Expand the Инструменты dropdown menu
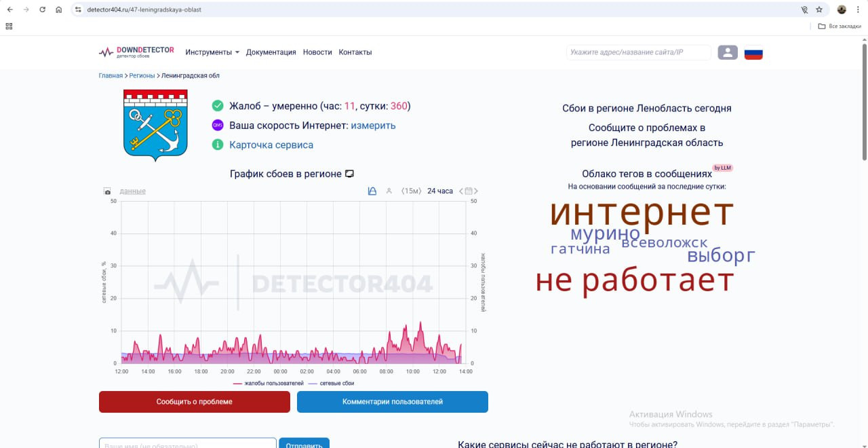The image size is (868, 448). (x=212, y=52)
